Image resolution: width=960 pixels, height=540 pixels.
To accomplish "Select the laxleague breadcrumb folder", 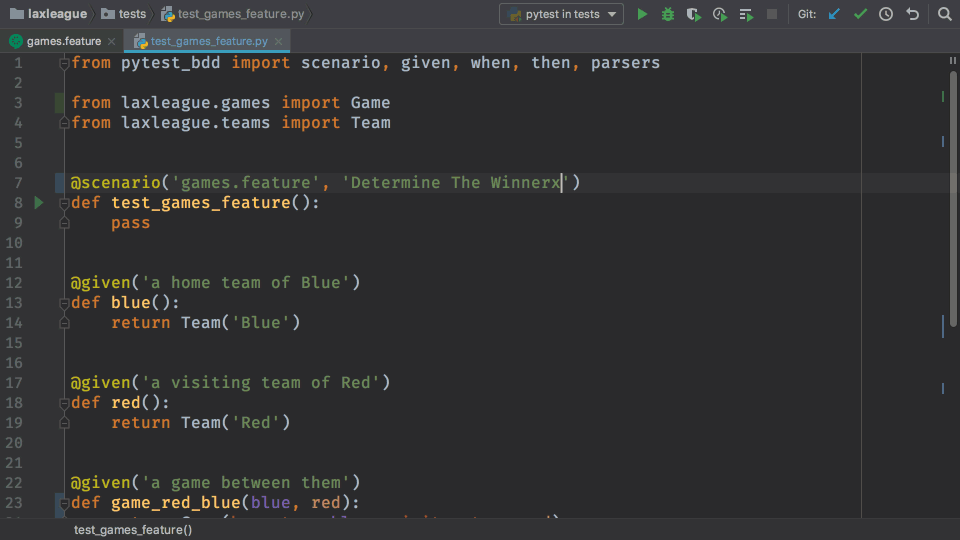I will point(48,13).
